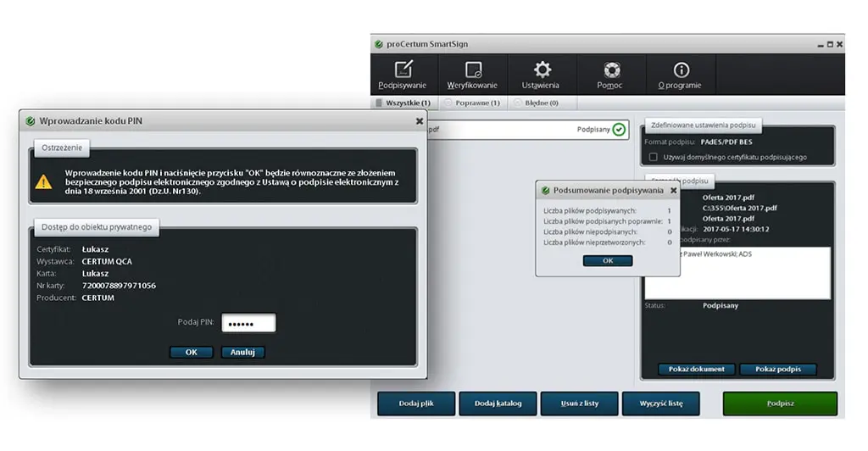Click the proCertum SmartSign logo icon
Viewport: 868px width, 451px height.
tap(379, 44)
